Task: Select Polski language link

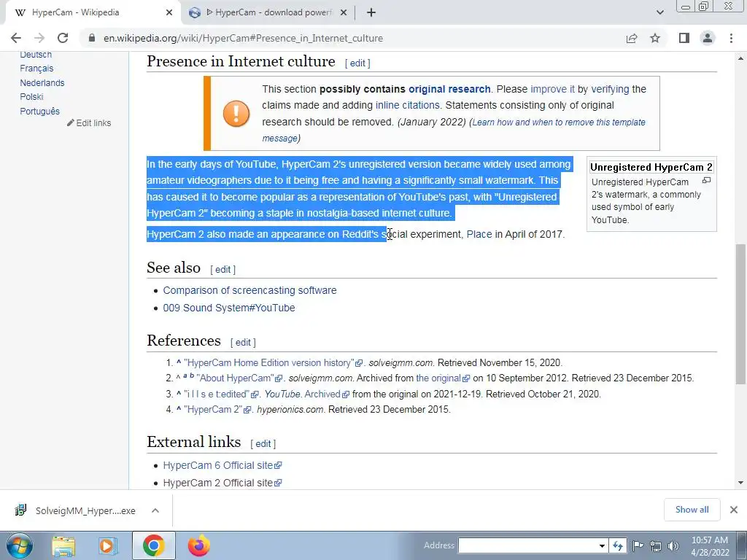Action: point(31,97)
